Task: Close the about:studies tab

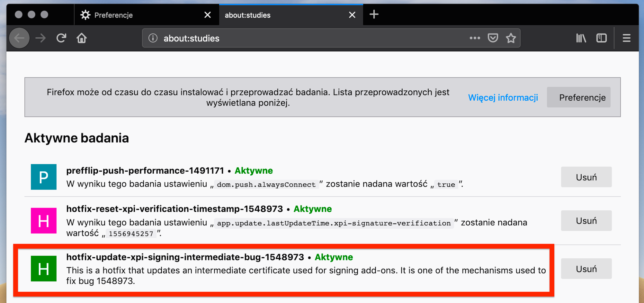Action: coord(352,15)
